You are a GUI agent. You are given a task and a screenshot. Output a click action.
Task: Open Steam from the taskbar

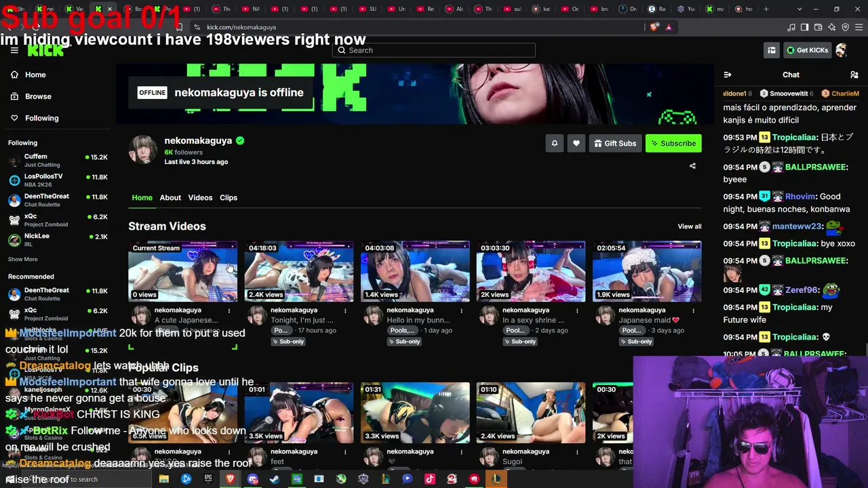(275, 479)
